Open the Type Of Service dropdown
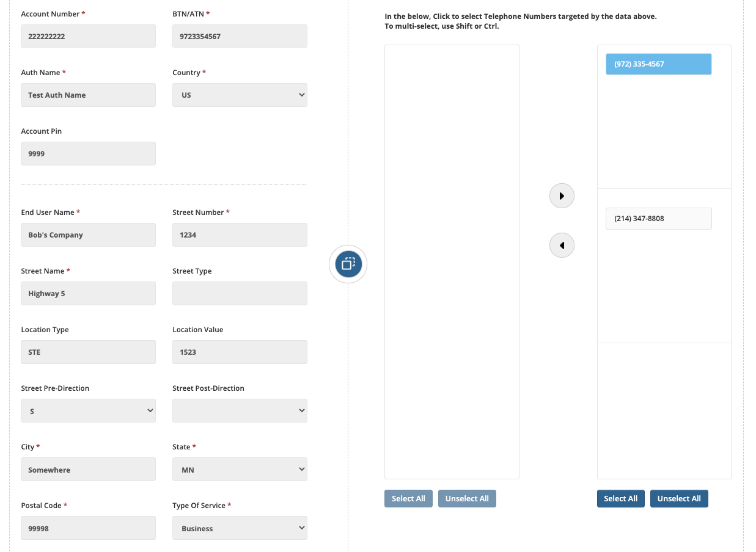756x552 pixels. pyautogui.click(x=240, y=528)
